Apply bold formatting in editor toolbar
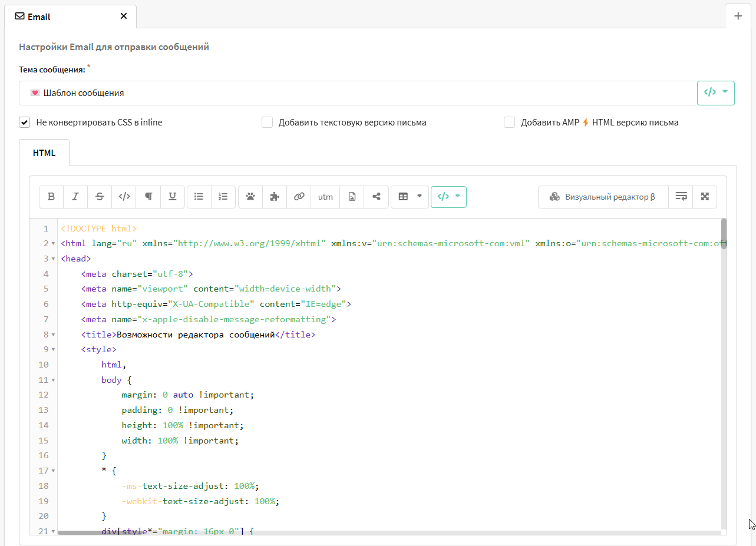The width and height of the screenshot is (756, 546). tap(51, 197)
